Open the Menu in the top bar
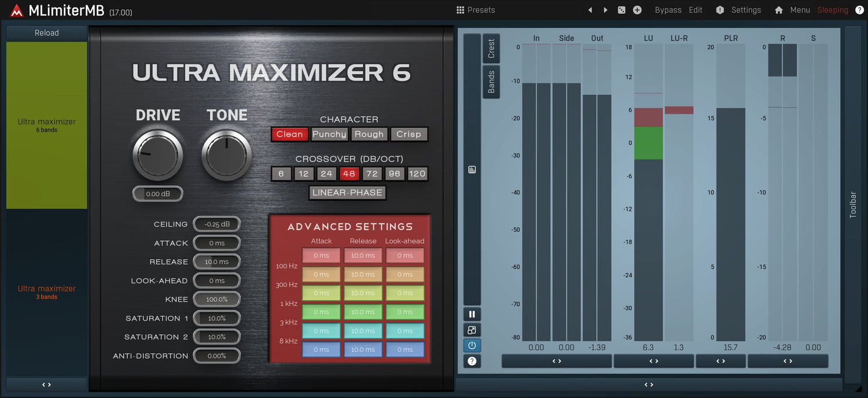 click(800, 10)
